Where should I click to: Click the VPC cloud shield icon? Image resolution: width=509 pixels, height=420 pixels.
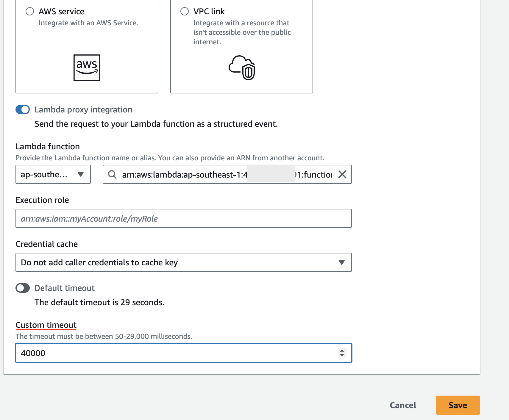[x=242, y=68]
